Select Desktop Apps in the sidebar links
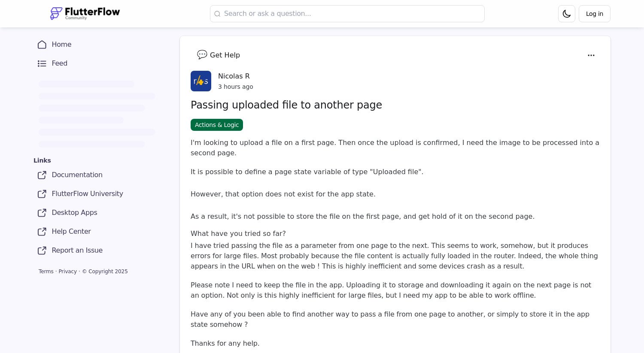644x353 pixels. (x=74, y=213)
